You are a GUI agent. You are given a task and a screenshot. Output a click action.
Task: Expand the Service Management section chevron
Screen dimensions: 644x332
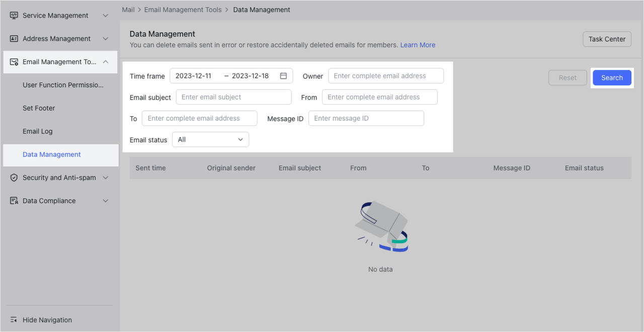click(x=106, y=16)
